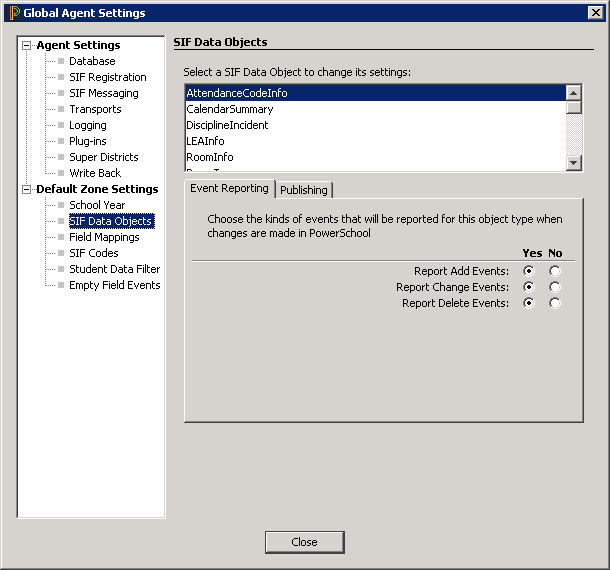Image resolution: width=610 pixels, height=570 pixels.
Task: Set Report Add Events to No
Action: (555, 271)
